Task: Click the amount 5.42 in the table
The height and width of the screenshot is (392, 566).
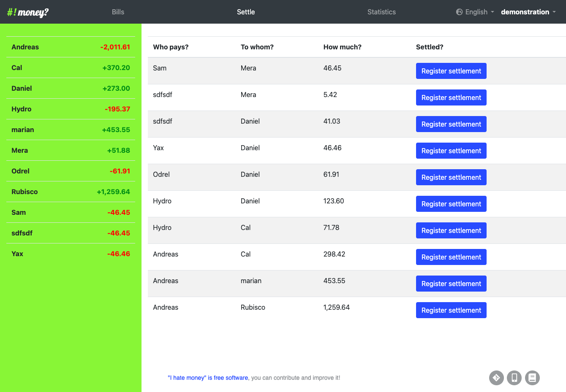Action: pyautogui.click(x=330, y=95)
